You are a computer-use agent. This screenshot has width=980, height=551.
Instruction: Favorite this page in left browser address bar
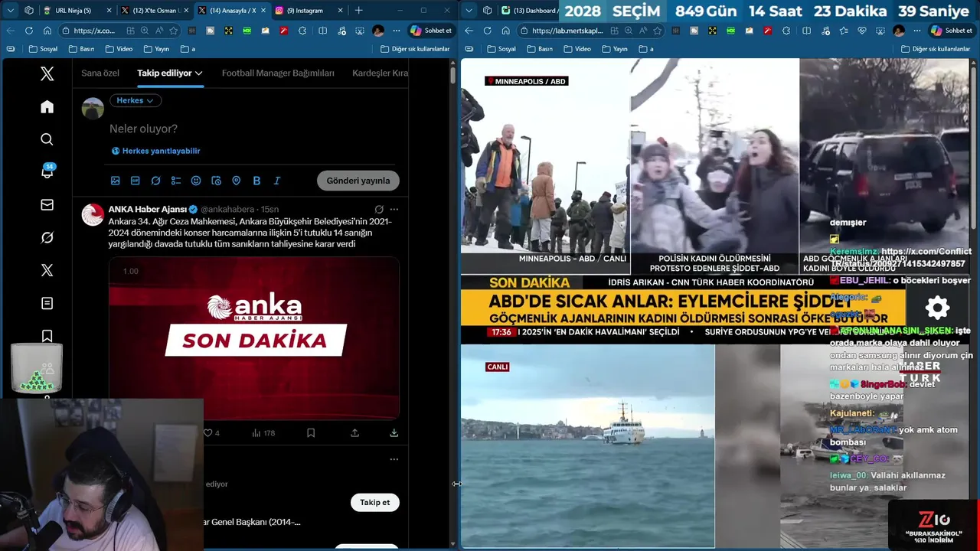pos(174,31)
